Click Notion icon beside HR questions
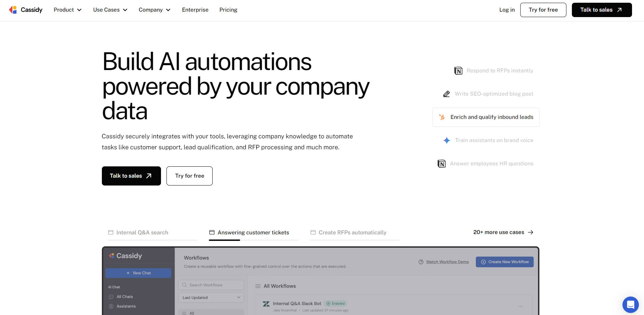This screenshot has width=644, height=315. [x=442, y=164]
